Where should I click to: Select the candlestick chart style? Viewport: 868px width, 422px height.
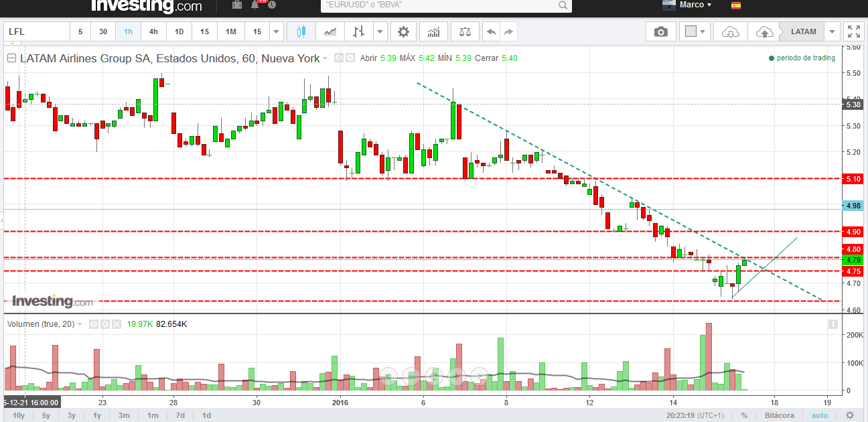click(300, 31)
